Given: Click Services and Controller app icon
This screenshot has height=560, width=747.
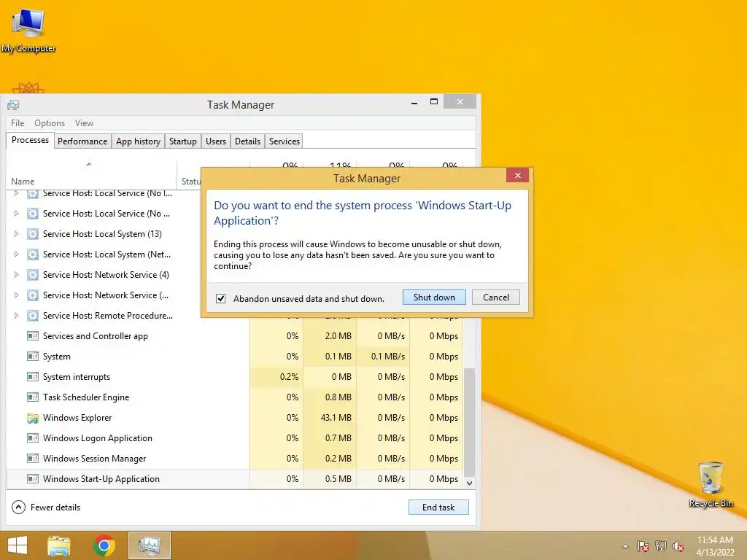Looking at the screenshot, I should (32, 336).
